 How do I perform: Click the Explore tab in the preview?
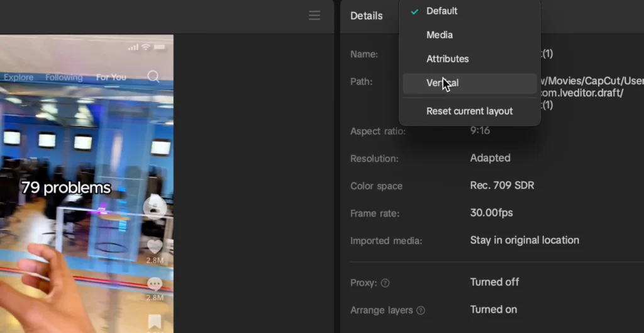(x=18, y=77)
